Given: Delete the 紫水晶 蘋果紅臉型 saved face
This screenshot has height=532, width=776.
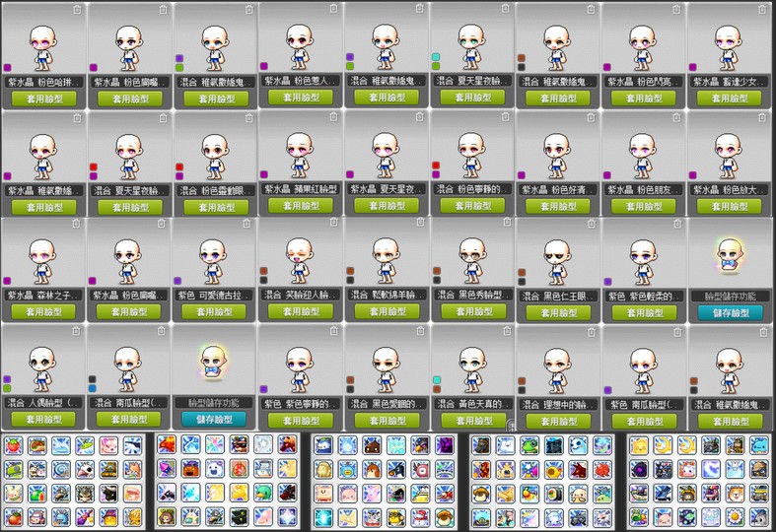Looking at the screenshot, I should [334, 116].
